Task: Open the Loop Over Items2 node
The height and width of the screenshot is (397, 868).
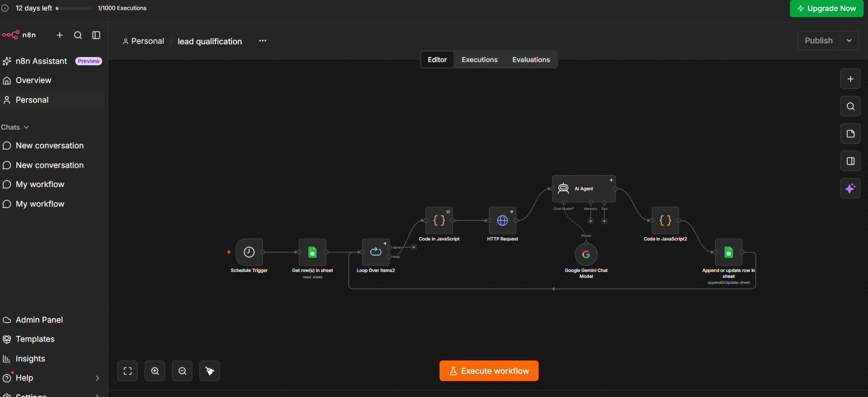Action: tap(376, 252)
